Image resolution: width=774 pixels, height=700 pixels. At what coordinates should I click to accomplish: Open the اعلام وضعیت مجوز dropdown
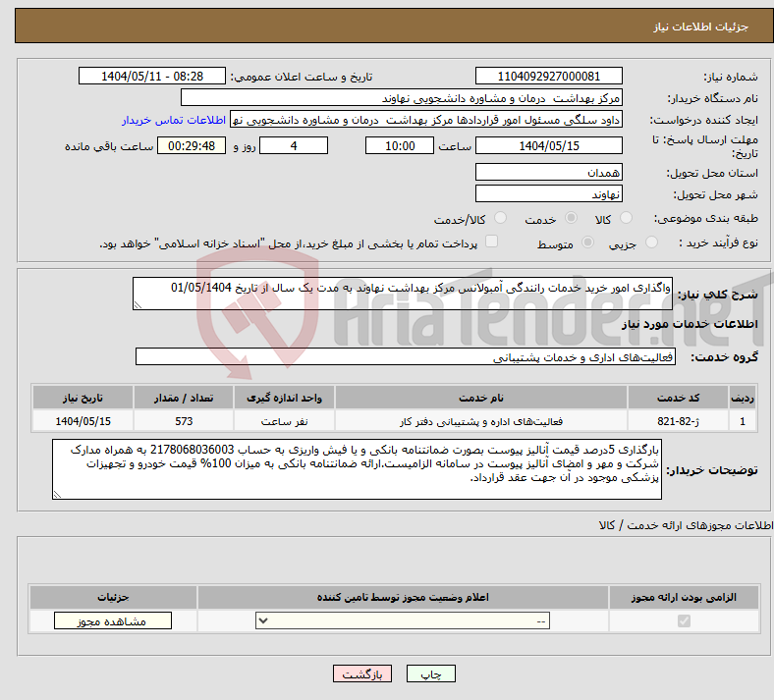pos(403,620)
